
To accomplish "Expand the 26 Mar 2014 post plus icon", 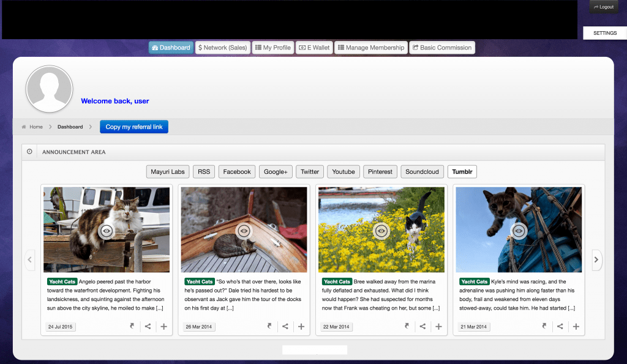I will (301, 327).
